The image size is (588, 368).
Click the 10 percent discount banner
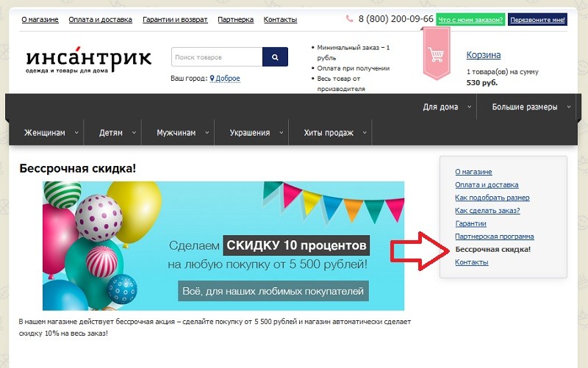point(223,246)
